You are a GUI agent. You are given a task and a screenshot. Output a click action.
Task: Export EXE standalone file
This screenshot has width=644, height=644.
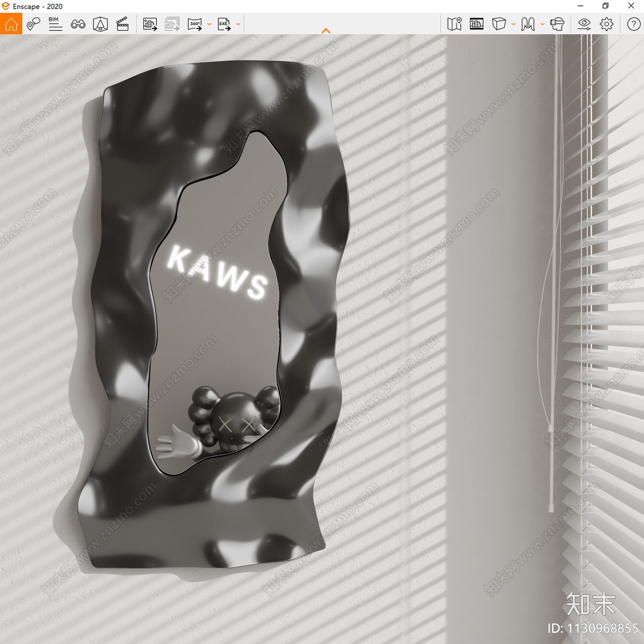pos(224,24)
